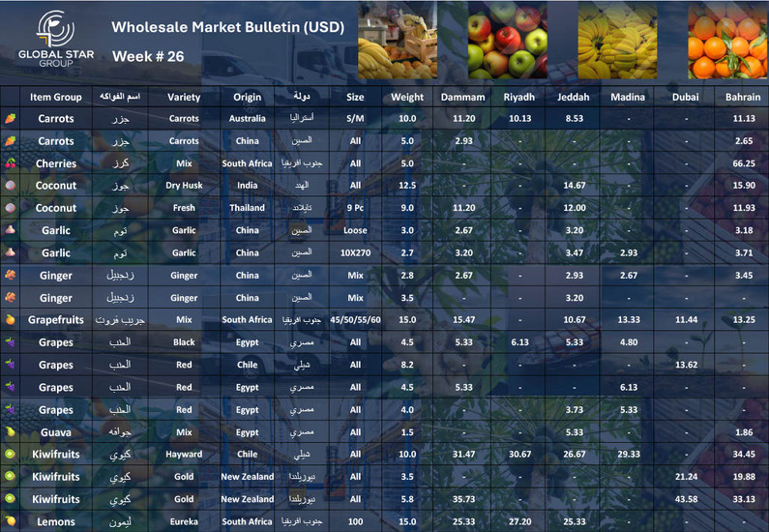This screenshot has width=769, height=532.
Task: Select the Dammam column header
Action: (x=462, y=97)
